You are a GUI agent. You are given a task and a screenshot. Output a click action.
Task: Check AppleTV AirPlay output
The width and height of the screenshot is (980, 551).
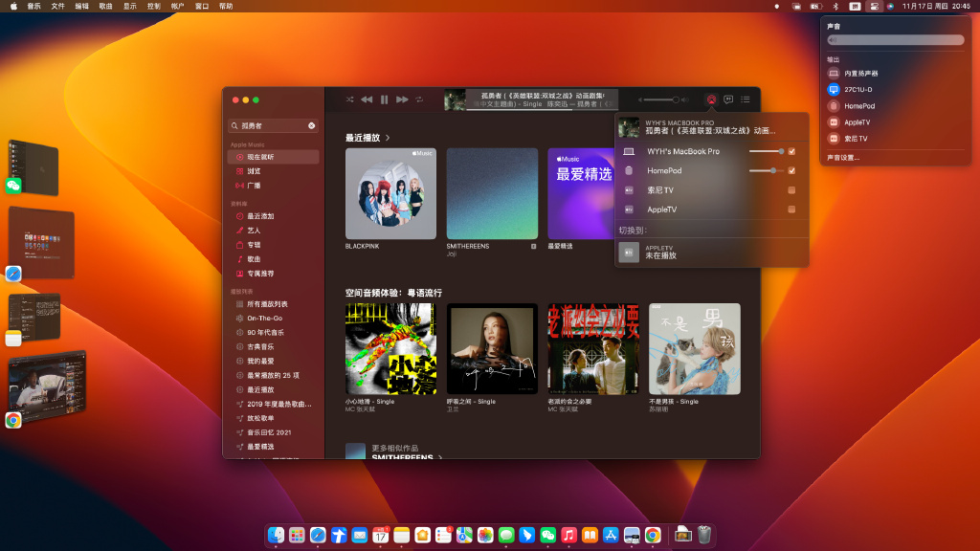791,209
